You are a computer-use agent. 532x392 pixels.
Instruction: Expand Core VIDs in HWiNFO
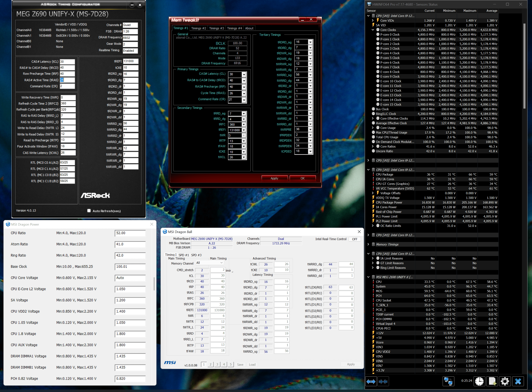(x=373, y=20)
